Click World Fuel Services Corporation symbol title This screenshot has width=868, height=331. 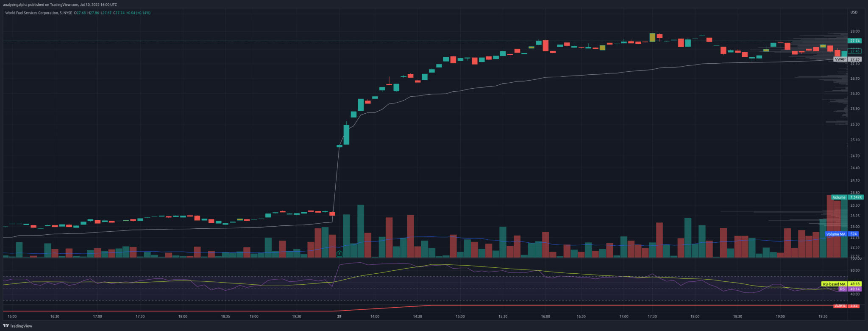coord(31,13)
